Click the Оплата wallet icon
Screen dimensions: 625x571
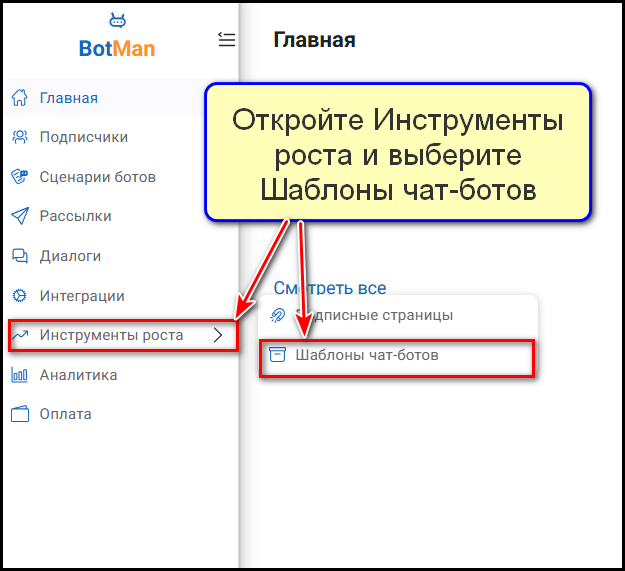(x=18, y=414)
